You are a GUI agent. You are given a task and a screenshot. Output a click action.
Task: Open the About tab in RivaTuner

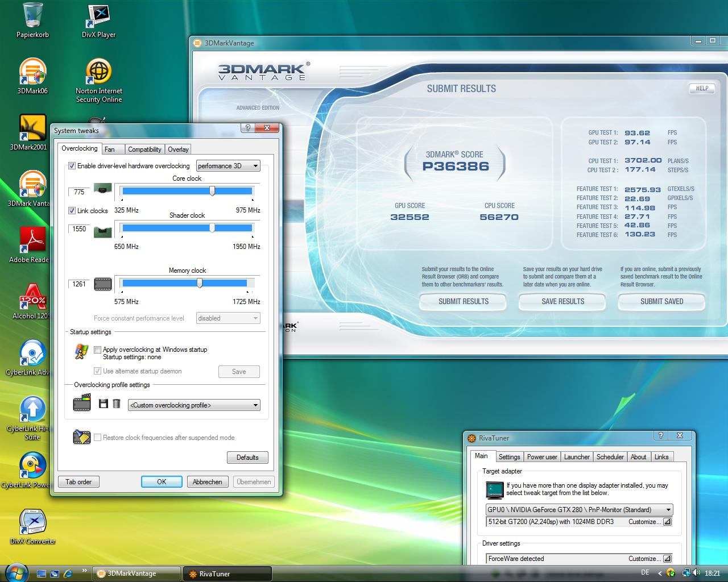click(x=639, y=457)
